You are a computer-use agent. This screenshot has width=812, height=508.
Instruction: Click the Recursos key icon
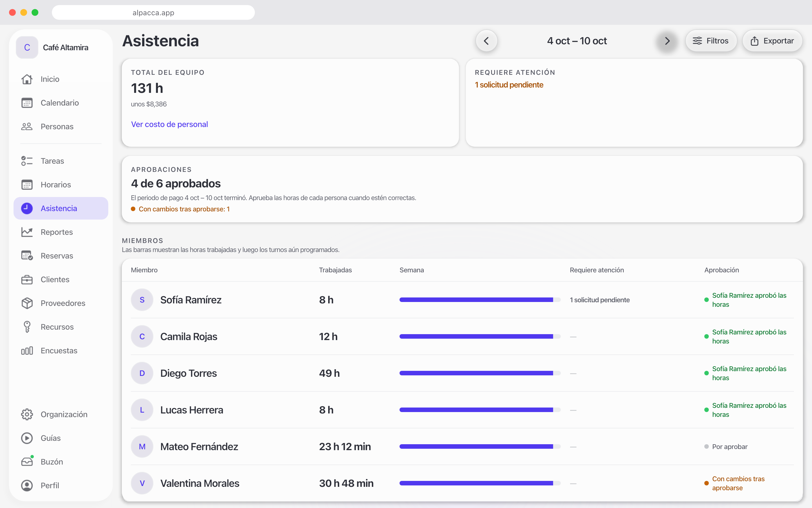27,327
